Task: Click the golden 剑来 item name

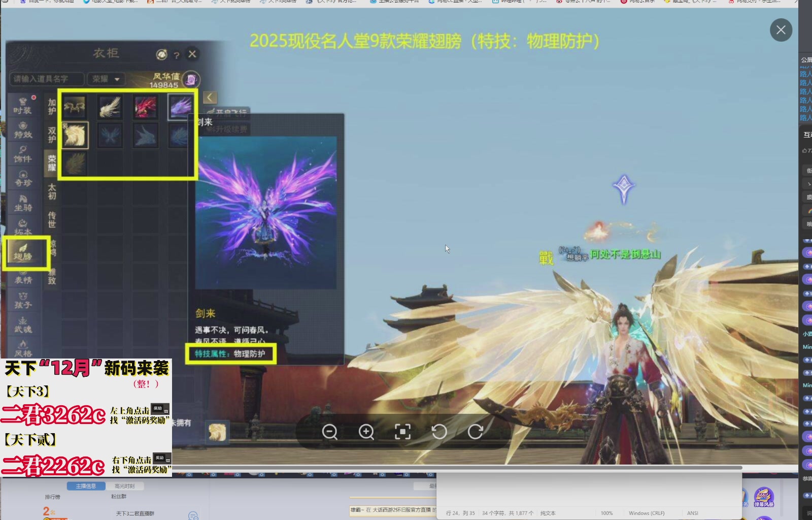Action: click(206, 313)
